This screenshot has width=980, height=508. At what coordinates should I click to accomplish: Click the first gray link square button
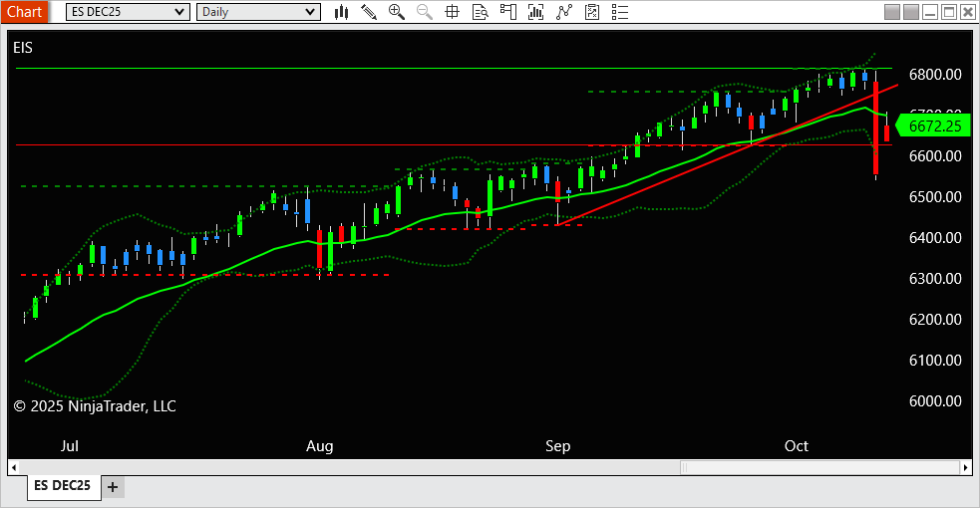click(x=892, y=12)
